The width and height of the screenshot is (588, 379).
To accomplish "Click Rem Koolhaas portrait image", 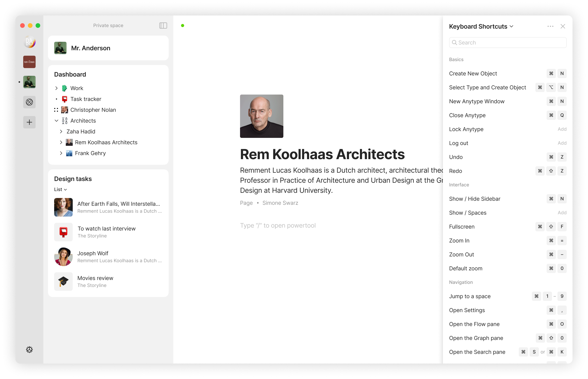I will coord(261,116).
